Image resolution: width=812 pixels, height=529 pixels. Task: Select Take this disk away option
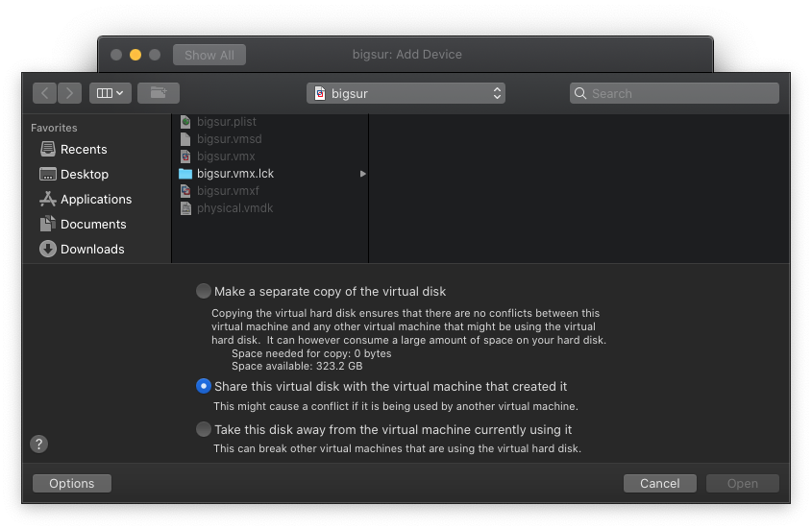pyautogui.click(x=204, y=429)
